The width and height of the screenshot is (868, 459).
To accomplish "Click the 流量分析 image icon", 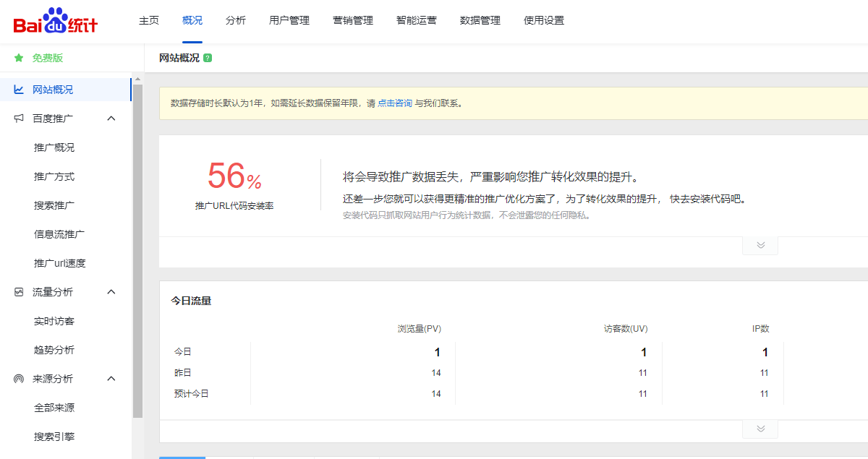I will click(19, 292).
